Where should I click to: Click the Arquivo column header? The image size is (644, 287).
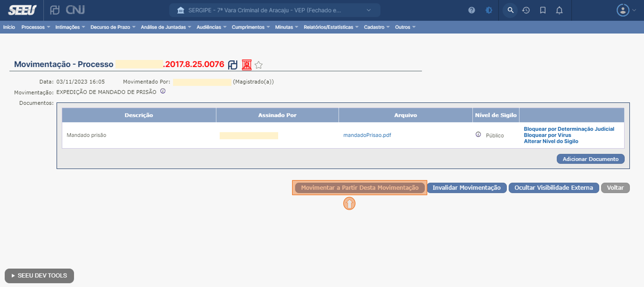tap(405, 115)
